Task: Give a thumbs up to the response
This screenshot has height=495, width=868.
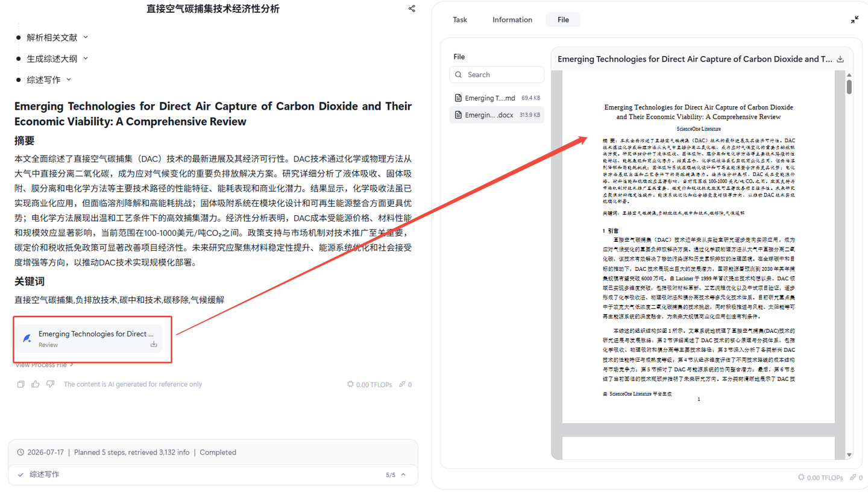Action: click(x=36, y=384)
